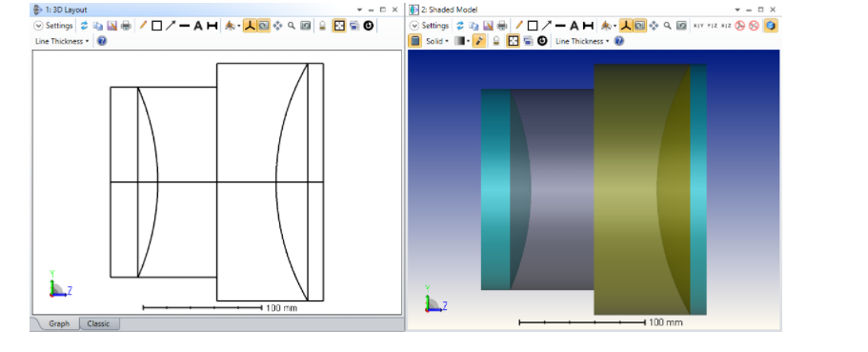Select the pencil annotation tool in 3D Layout
The width and height of the screenshot is (868, 352).
click(x=143, y=26)
